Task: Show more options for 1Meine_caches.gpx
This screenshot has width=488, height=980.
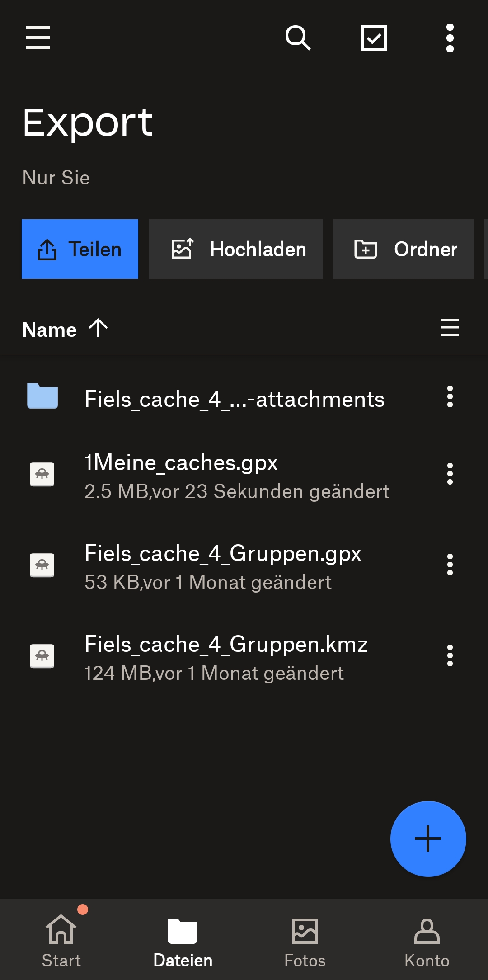Action: coord(450,474)
